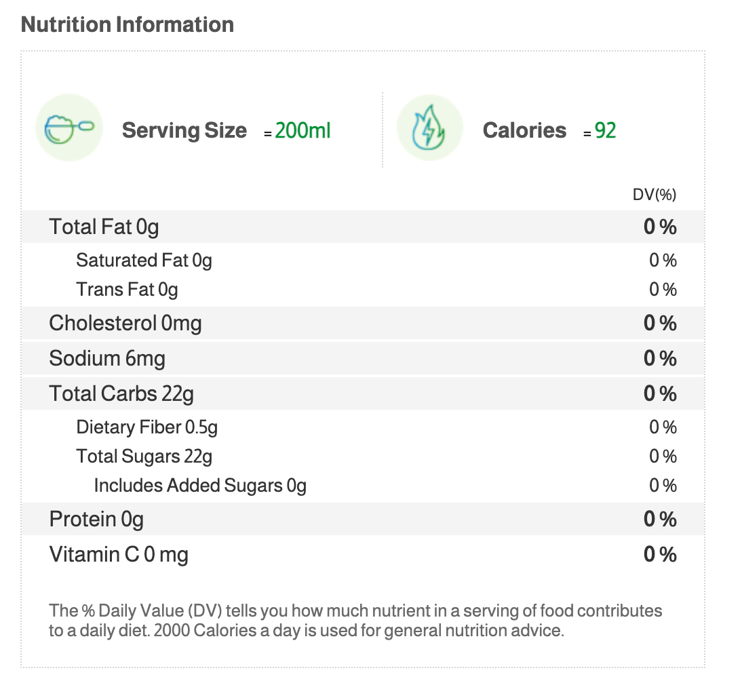Click the Saturated Fat 0g row
Viewport: 742px width, 700px height.
pos(144,260)
